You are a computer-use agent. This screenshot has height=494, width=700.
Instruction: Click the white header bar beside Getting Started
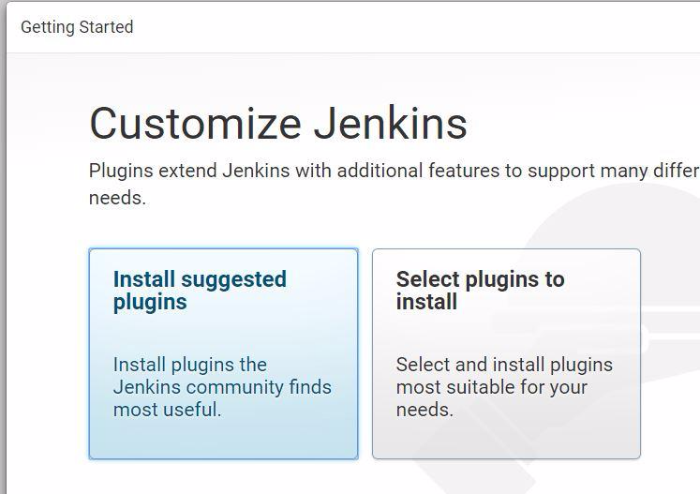[x=415, y=27]
